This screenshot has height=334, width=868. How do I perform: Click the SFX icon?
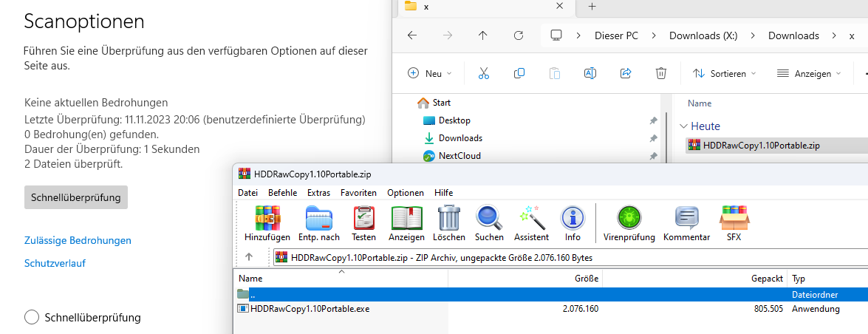734,218
